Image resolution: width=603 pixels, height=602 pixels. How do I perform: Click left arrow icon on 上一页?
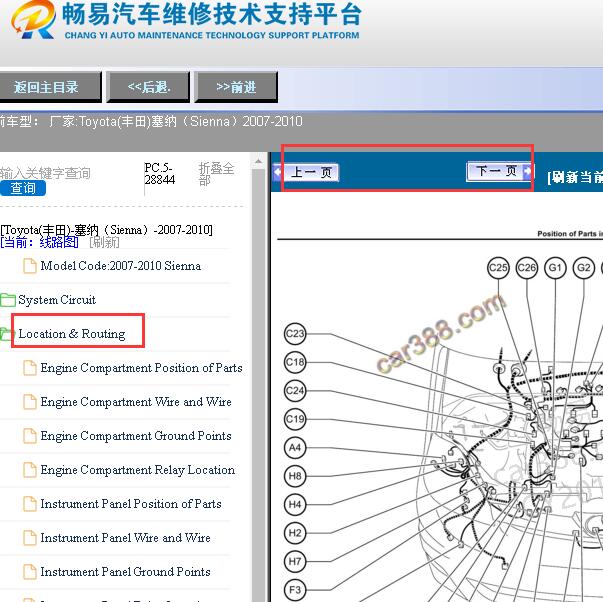pyautogui.click(x=278, y=172)
